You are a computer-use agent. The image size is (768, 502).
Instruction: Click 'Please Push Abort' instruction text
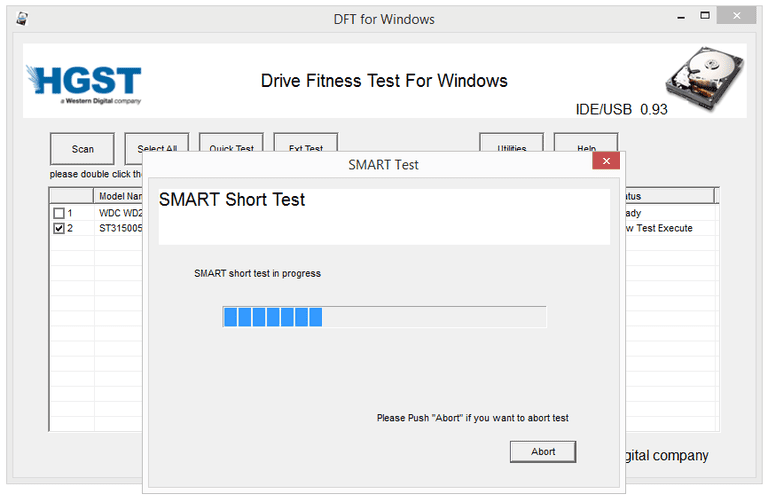(x=473, y=418)
